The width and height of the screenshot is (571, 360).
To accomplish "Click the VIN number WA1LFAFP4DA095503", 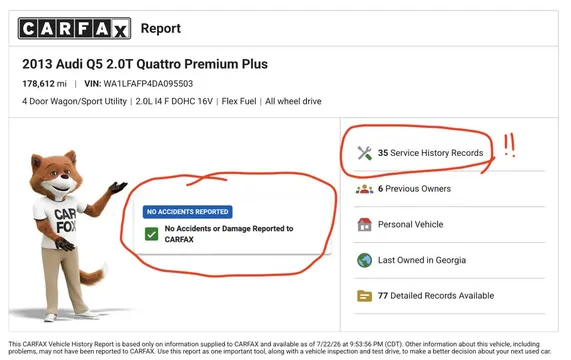I will coord(148,84).
